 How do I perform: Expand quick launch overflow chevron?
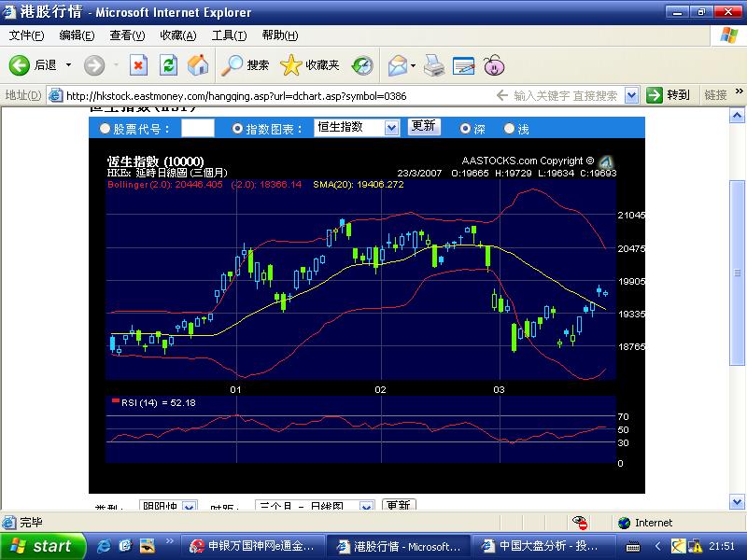169,541
